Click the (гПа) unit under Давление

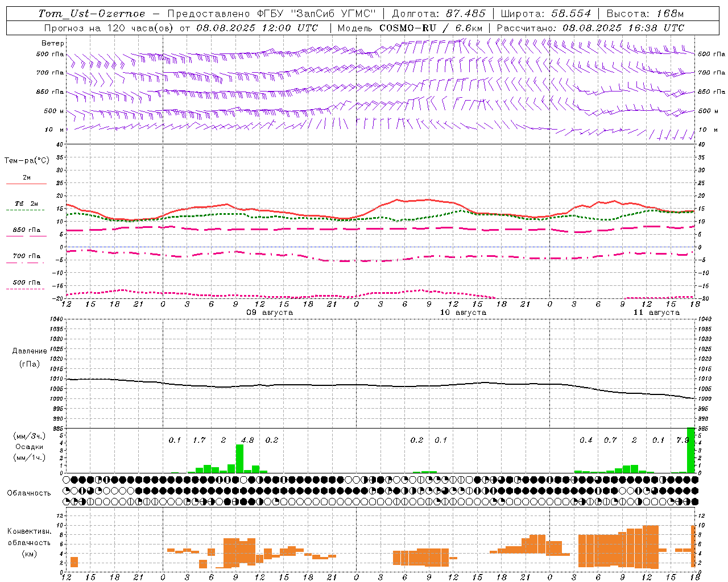[x=30, y=364]
